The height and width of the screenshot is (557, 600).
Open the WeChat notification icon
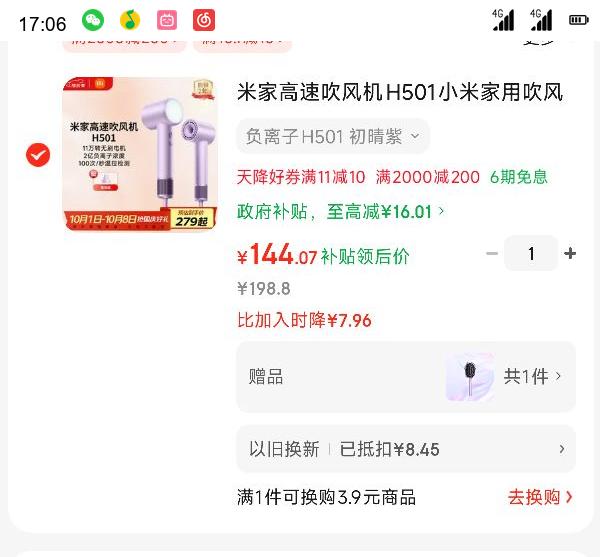pos(93,20)
